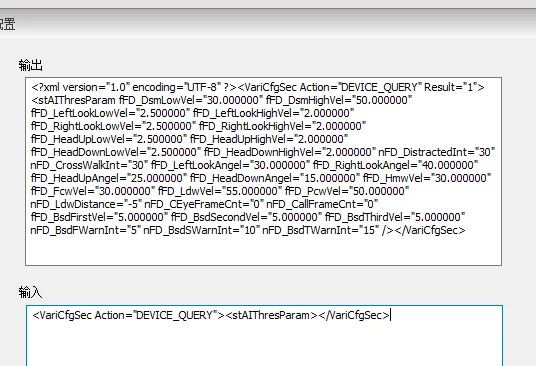Focus the 输入 input text field
The image size is (536, 366).
coord(264,336)
